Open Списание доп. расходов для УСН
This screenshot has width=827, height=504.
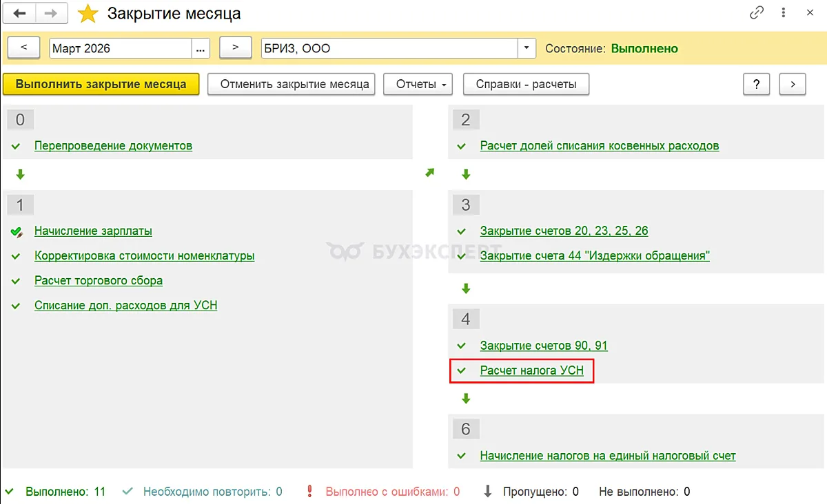pyautogui.click(x=126, y=305)
